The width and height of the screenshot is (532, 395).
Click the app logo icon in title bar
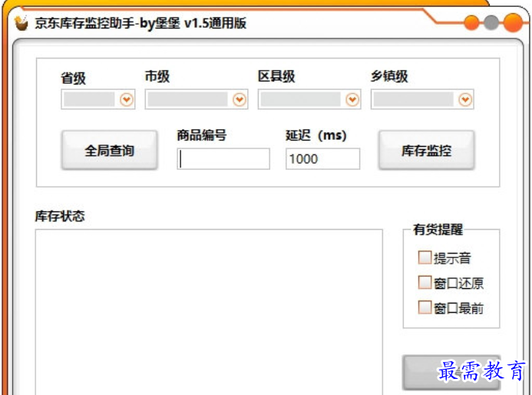click(21, 23)
